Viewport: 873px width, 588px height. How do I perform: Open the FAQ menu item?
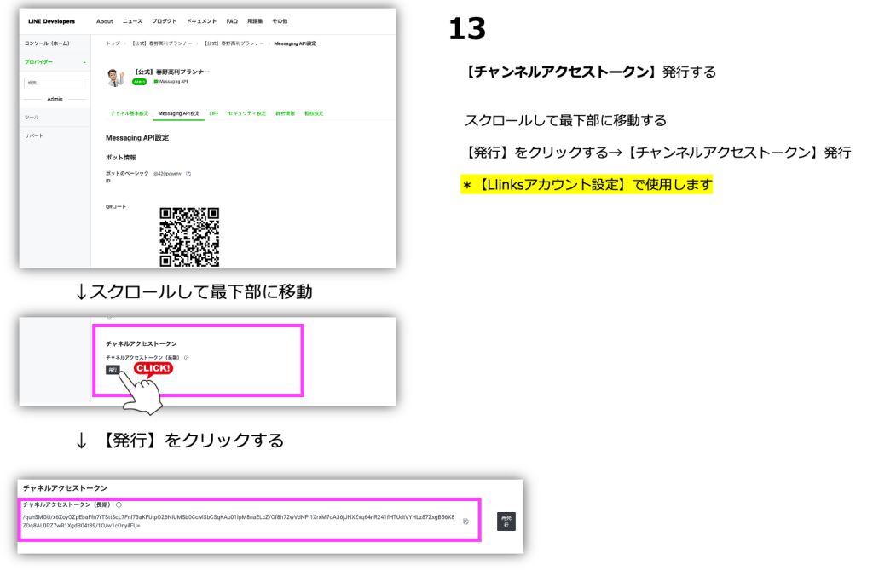tap(232, 21)
